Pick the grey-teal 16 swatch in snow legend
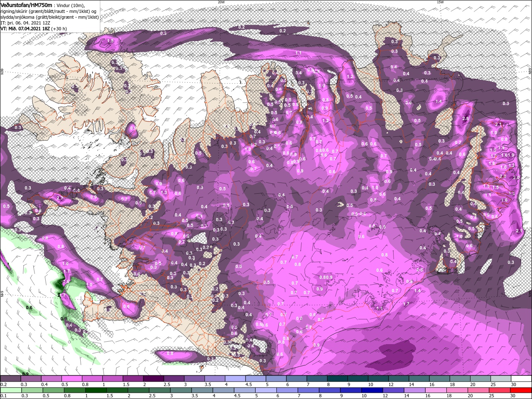 (439, 378)
